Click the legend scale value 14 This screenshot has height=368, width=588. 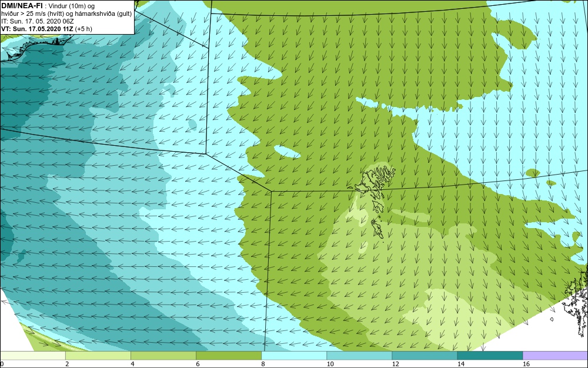tap(460, 364)
